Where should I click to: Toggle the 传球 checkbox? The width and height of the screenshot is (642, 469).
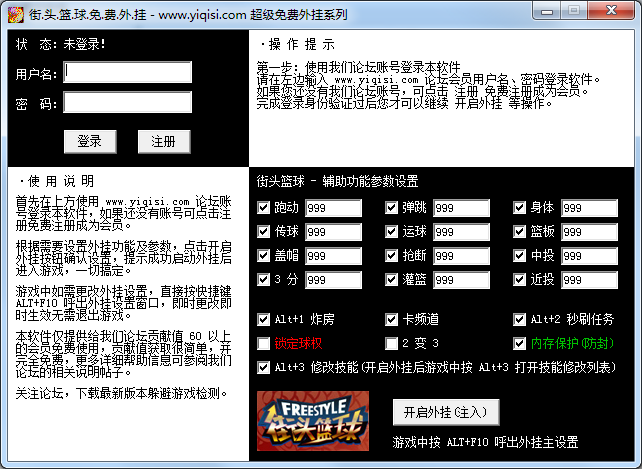click(263, 231)
